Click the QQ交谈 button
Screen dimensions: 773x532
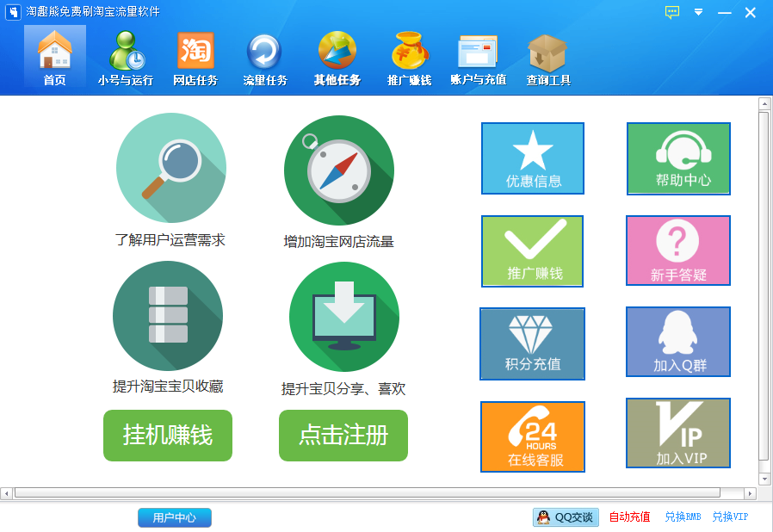click(x=566, y=517)
